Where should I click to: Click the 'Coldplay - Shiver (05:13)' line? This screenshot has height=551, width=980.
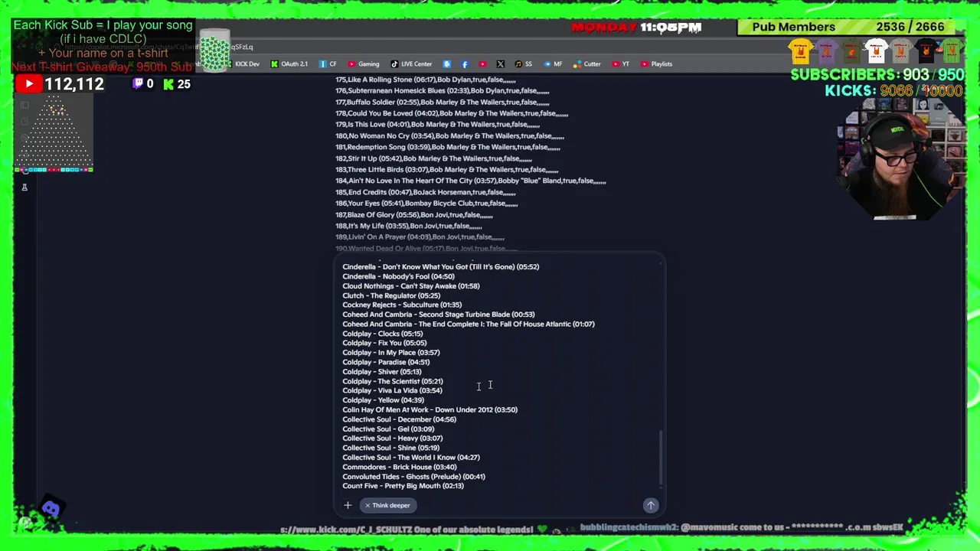click(x=382, y=372)
